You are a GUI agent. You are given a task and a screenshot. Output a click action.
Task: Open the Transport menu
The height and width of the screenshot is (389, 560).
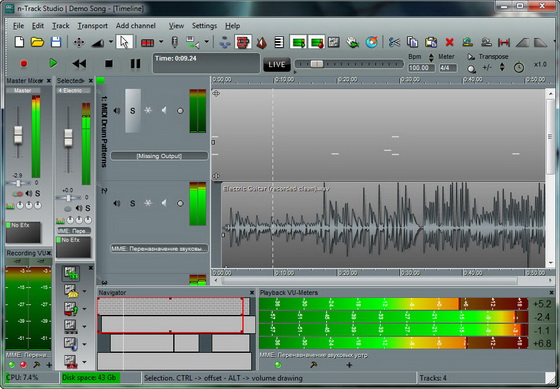(92, 26)
